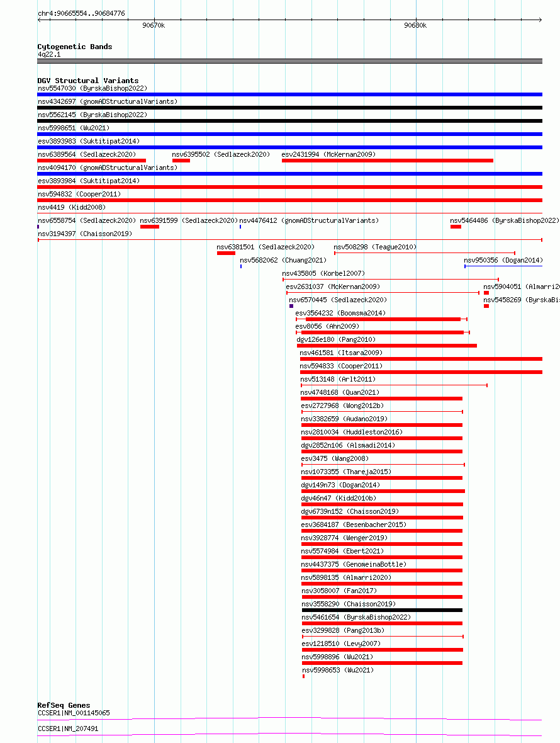Select nsv3382659 (Audano2019) label
560x743 pixels.
coord(344,420)
